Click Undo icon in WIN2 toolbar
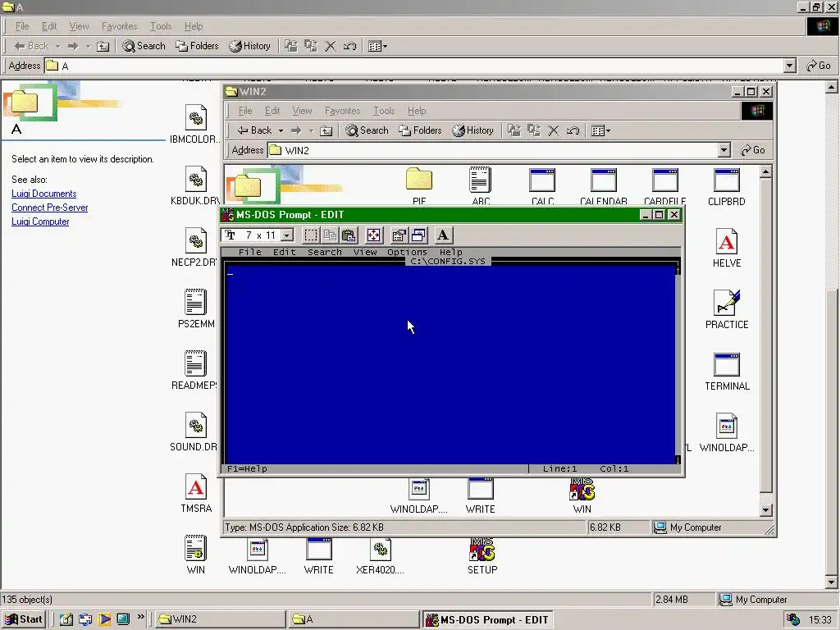Screen dimensions: 840x630 click(573, 130)
